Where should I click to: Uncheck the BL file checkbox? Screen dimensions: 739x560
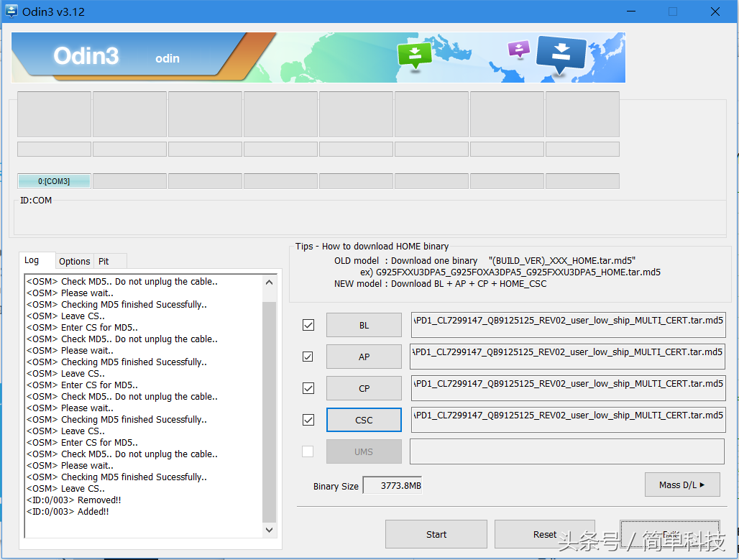[x=308, y=325]
